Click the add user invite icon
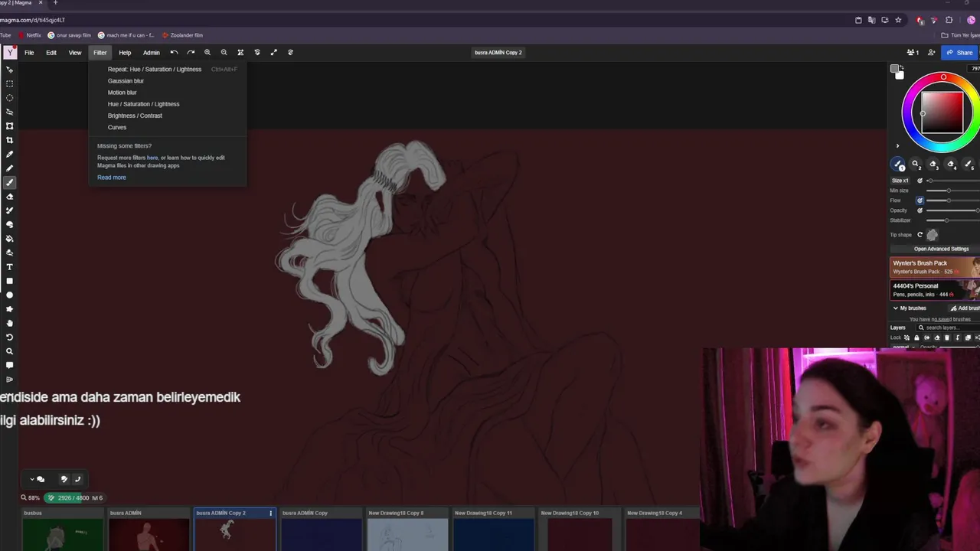 [x=931, y=53]
